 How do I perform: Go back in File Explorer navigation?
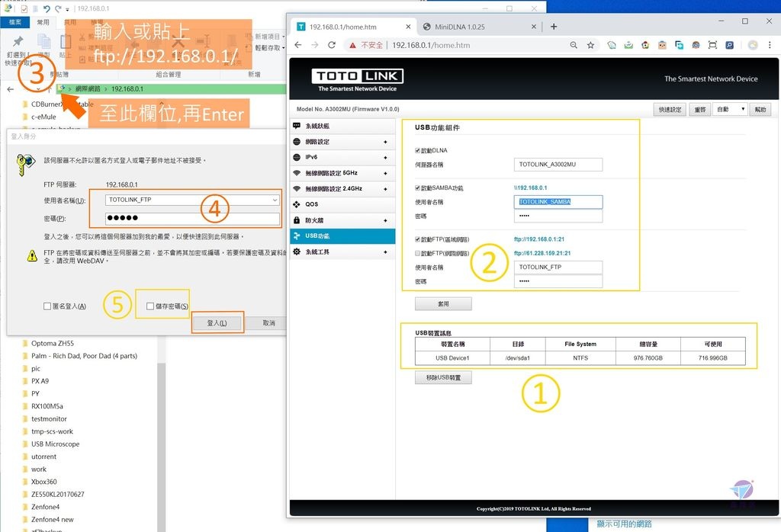coord(11,89)
